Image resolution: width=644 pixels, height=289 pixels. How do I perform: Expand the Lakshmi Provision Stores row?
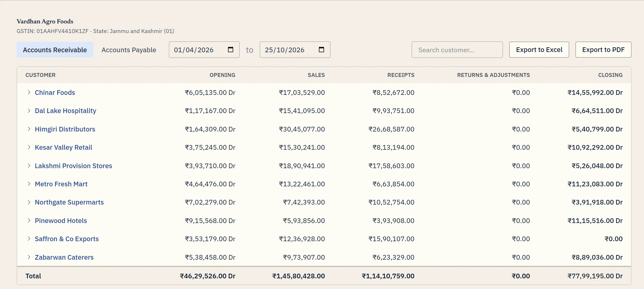point(29,166)
